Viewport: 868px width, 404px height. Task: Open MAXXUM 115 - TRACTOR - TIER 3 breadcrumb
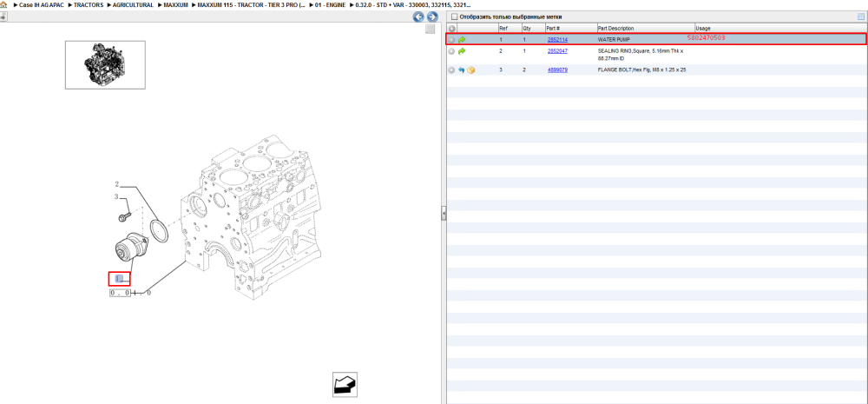pos(252,4)
